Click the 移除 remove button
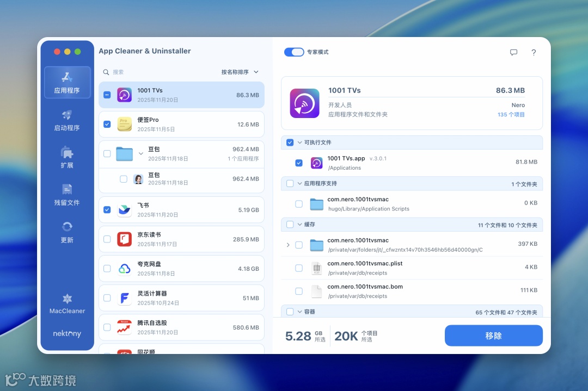Screen dimensions: 588x391 (x=493, y=336)
